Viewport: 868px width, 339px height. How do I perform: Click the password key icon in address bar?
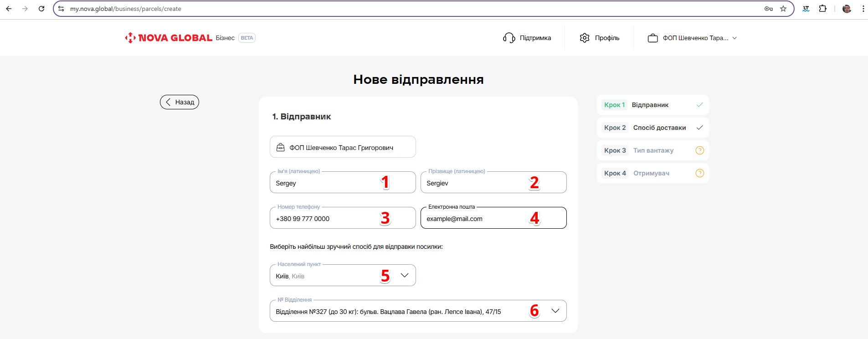point(769,9)
